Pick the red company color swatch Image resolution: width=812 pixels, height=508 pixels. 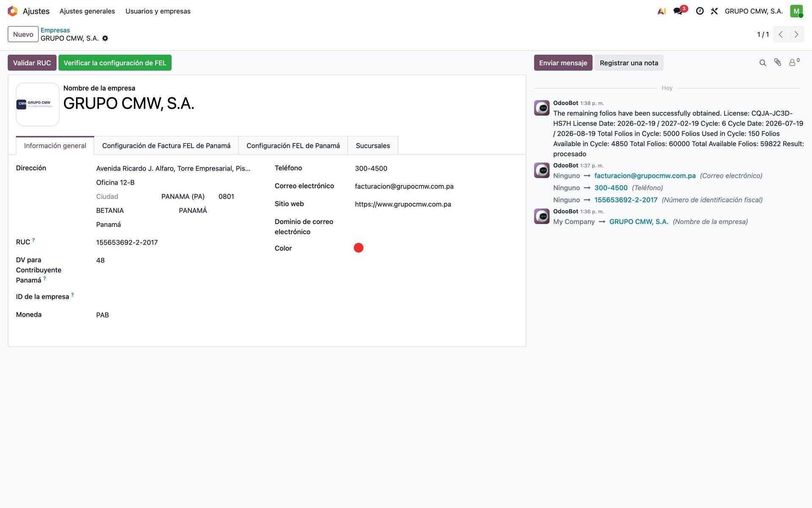pos(359,248)
